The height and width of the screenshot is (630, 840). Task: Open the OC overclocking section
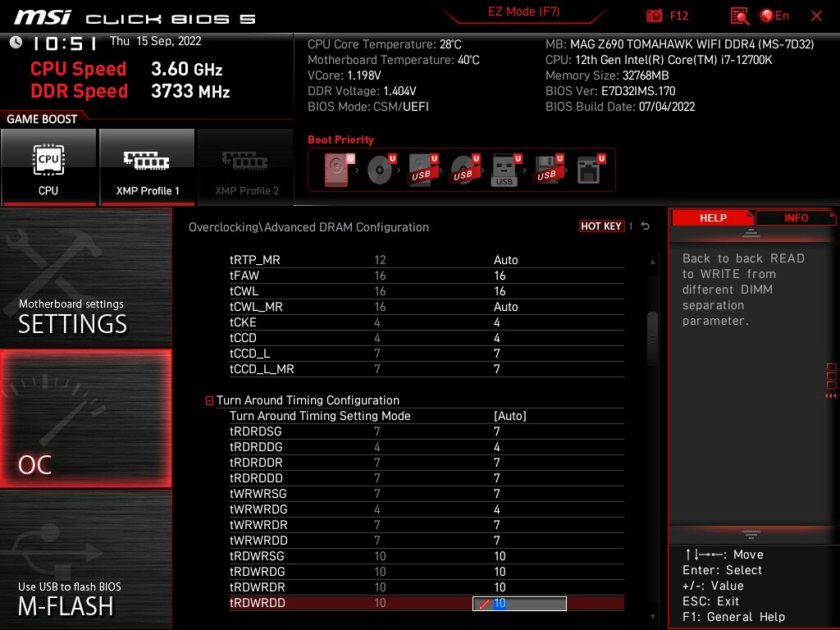point(85,418)
